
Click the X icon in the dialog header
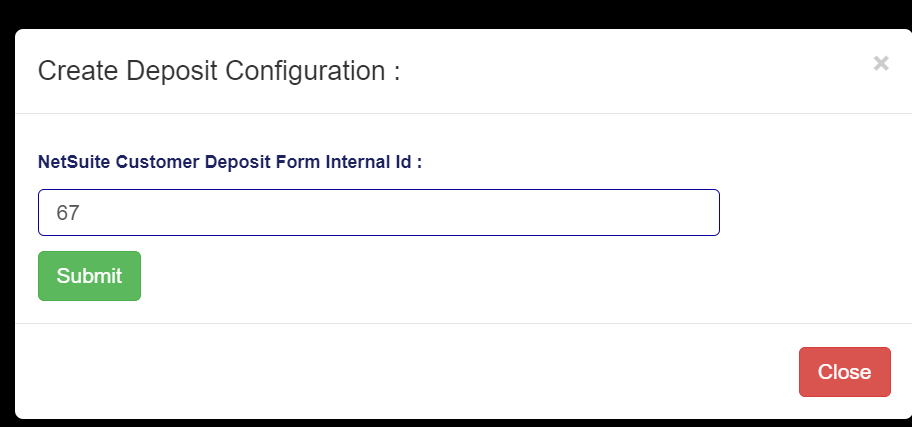tap(880, 64)
